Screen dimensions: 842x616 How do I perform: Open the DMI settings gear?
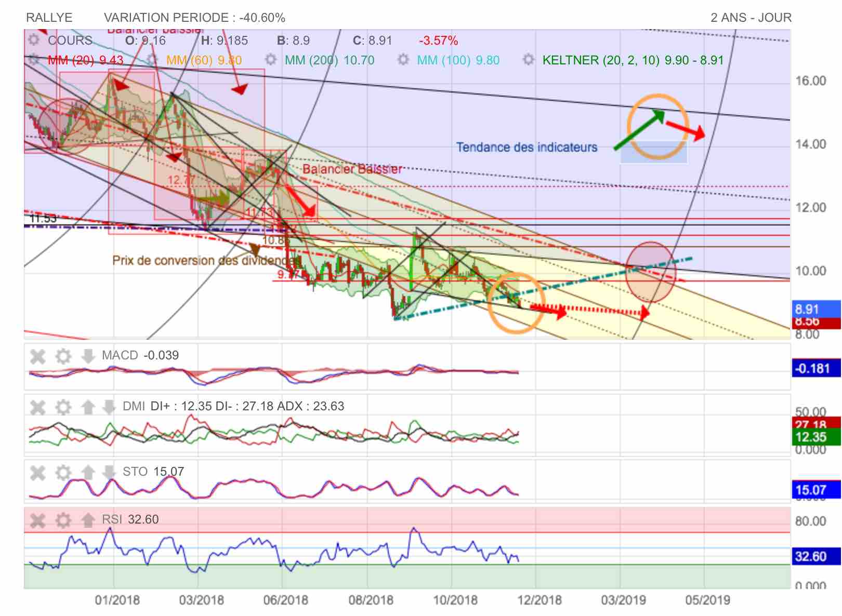click(x=63, y=407)
